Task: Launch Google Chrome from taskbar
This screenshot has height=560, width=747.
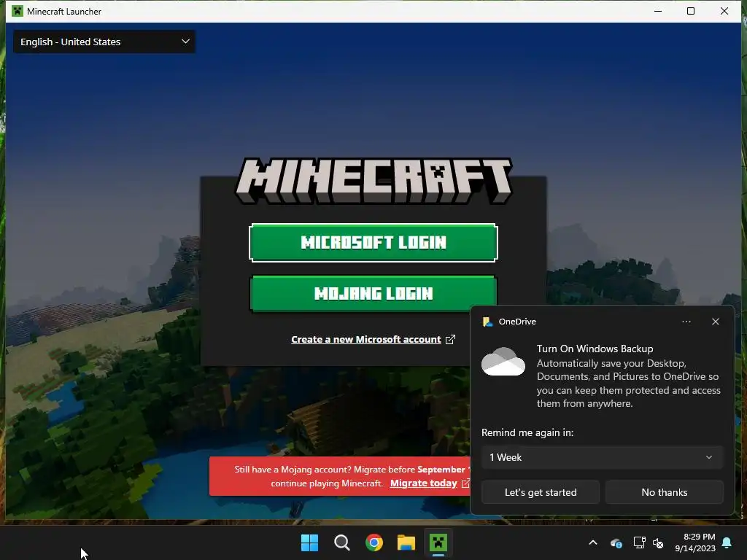Action: (374, 542)
